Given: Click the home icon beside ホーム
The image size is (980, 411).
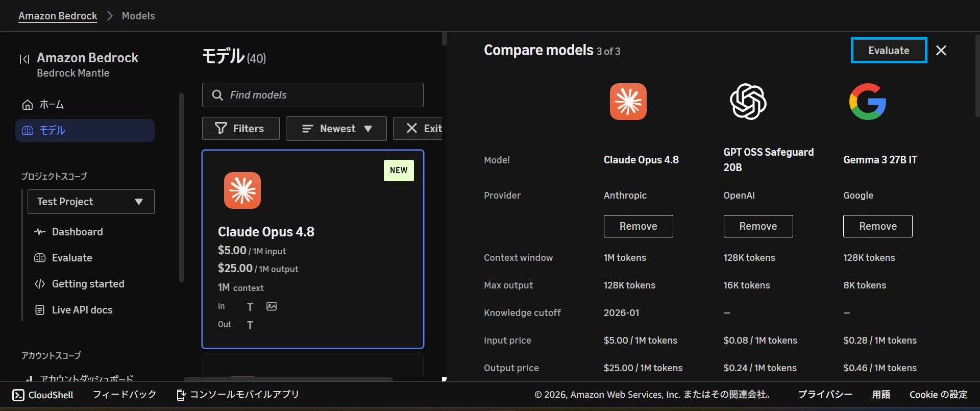Looking at the screenshot, I should click(x=28, y=105).
